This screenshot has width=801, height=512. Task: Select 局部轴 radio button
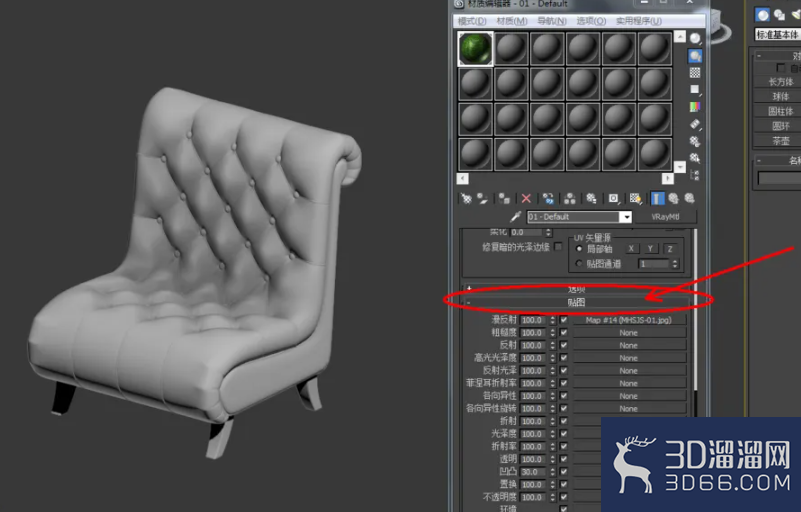579,249
